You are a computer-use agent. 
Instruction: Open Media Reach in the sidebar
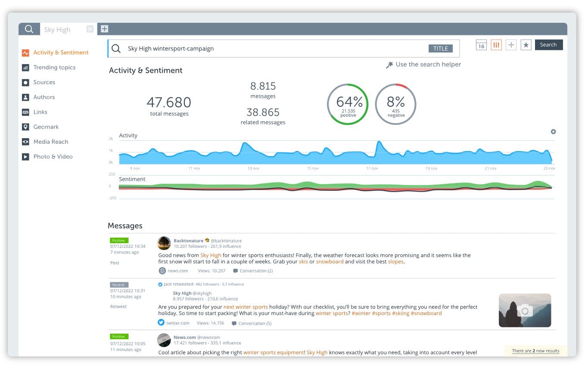pyautogui.click(x=45, y=142)
